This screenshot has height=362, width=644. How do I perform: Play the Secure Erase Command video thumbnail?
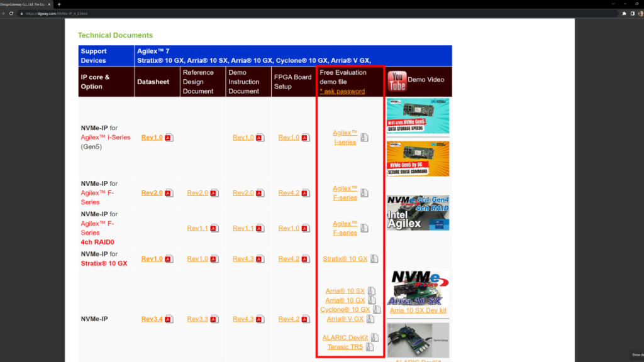point(418,159)
